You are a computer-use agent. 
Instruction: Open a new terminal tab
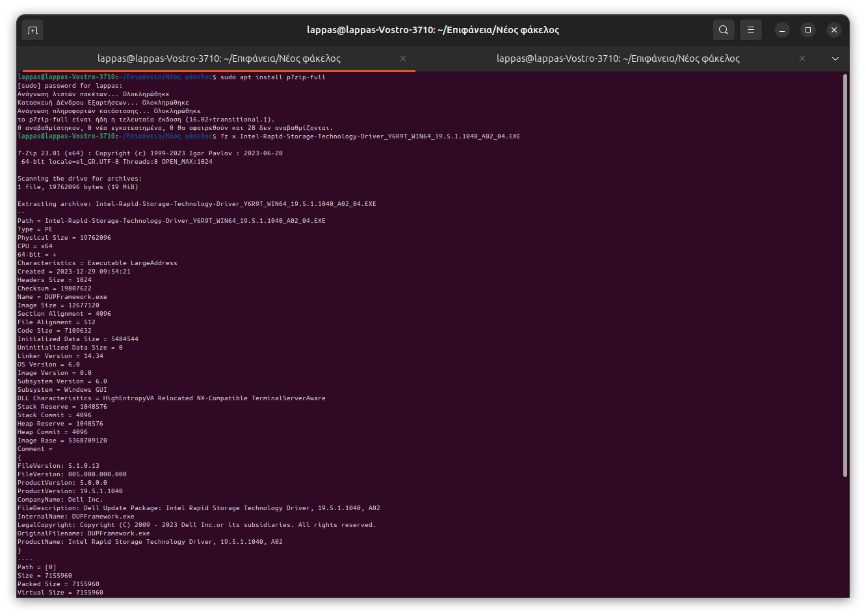pos(33,30)
